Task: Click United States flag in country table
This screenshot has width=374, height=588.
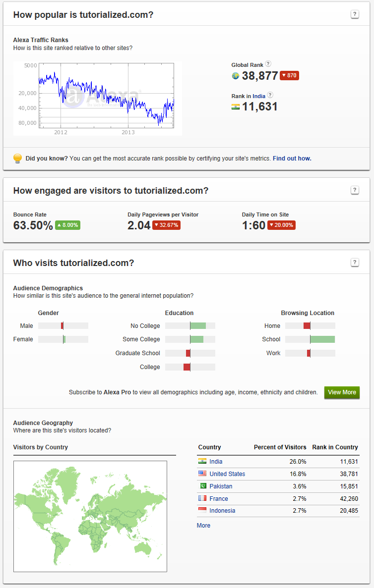Action: pos(202,474)
